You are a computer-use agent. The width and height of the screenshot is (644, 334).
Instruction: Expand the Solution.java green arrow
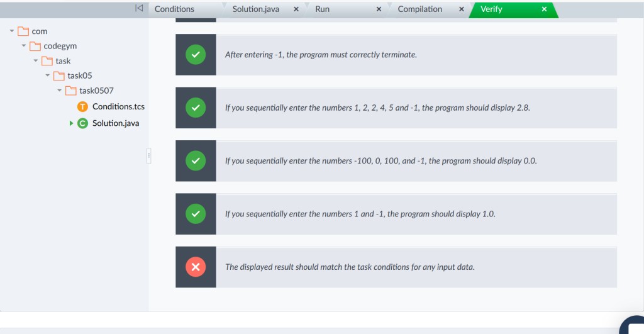click(x=72, y=123)
